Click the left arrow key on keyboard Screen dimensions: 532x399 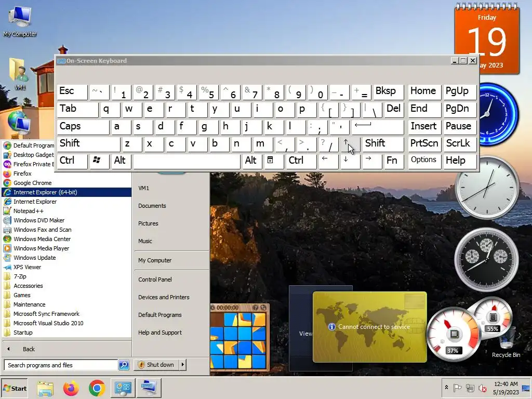(x=328, y=161)
